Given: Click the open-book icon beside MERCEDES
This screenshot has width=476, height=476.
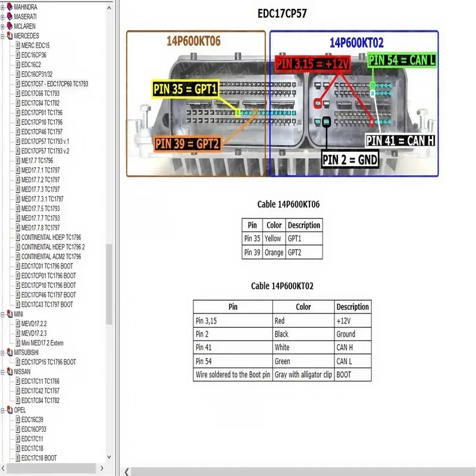Looking at the screenshot, I should click(x=10, y=36).
